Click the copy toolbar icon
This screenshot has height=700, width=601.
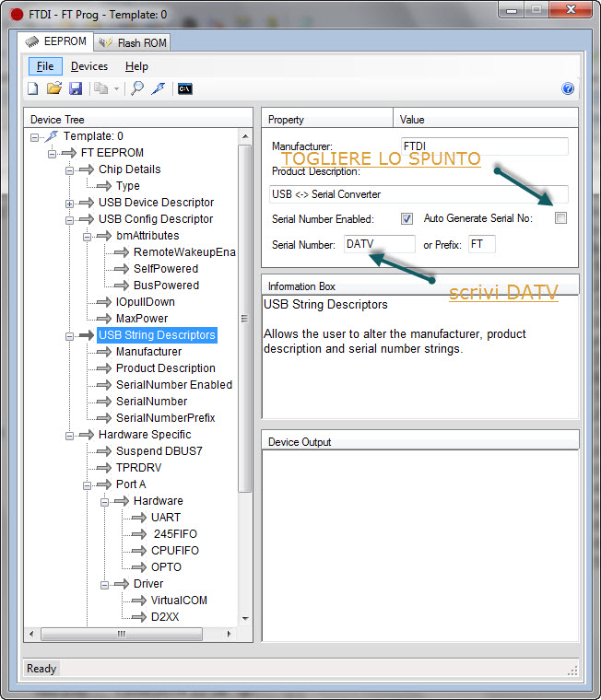100,88
